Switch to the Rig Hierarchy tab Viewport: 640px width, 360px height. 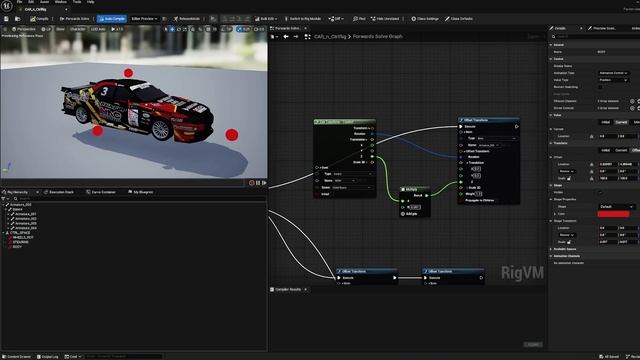pyautogui.click(x=17, y=192)
